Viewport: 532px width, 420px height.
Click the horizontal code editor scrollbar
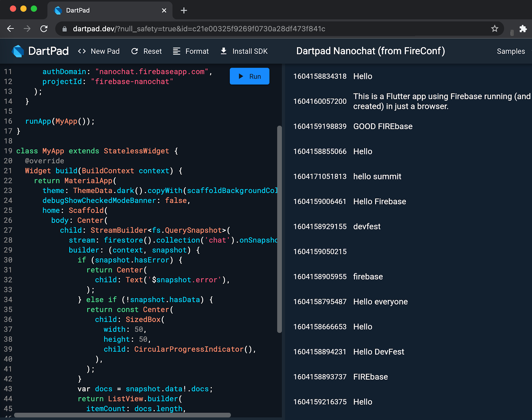pos(122,415)
